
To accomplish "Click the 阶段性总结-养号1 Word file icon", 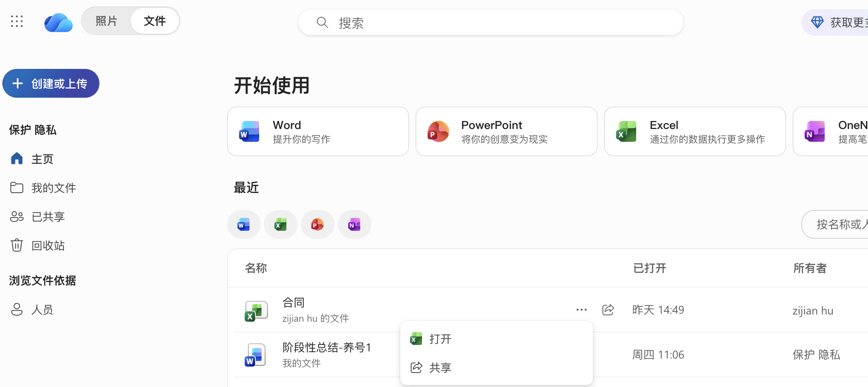I will [256, 356].
